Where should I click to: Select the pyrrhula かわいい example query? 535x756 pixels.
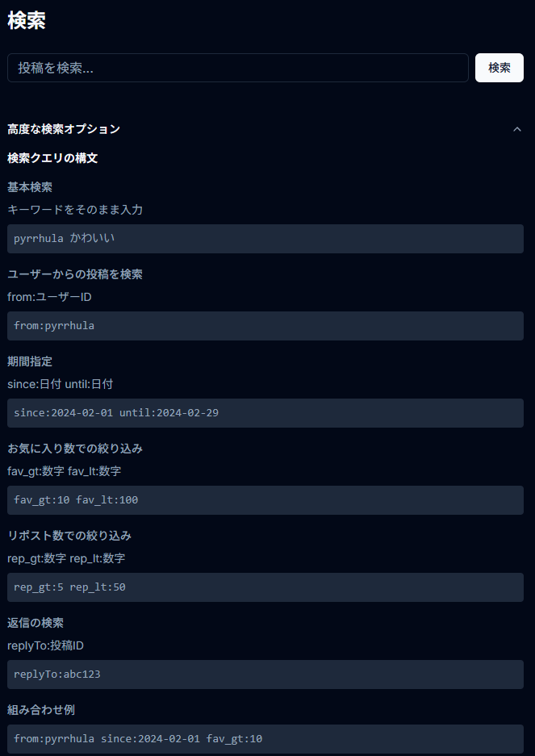[x=265, y=238]
